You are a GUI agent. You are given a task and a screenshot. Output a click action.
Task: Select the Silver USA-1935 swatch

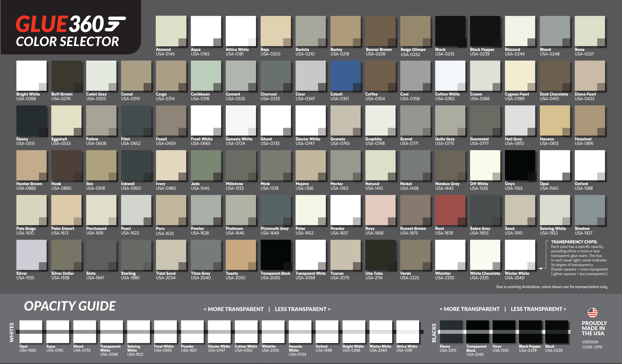[x=31, y=255]
